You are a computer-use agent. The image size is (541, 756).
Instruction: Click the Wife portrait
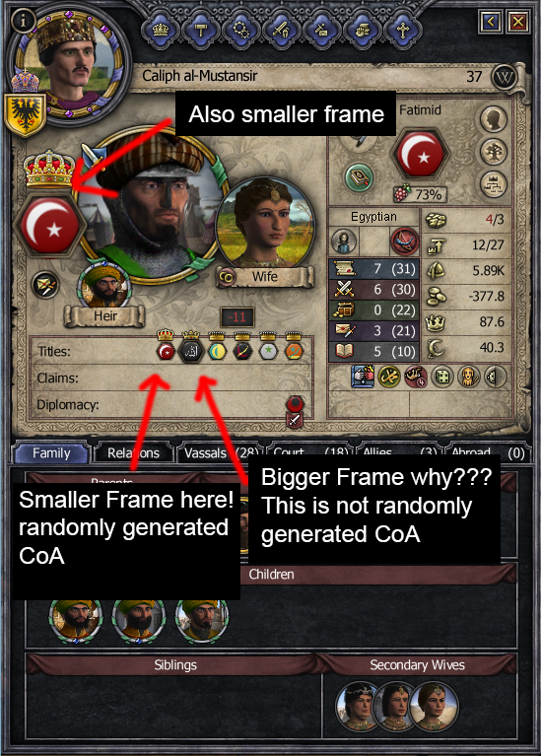tap(265, 223)
